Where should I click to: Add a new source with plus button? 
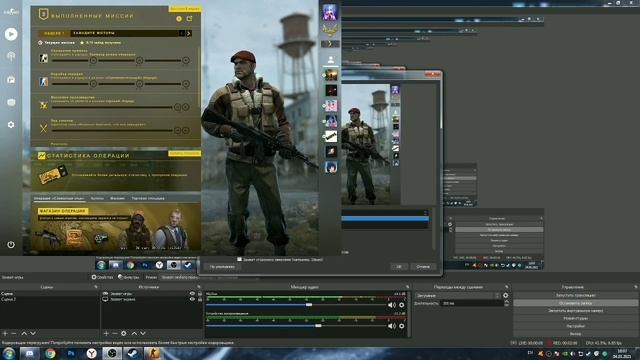[x=106, y=333]
